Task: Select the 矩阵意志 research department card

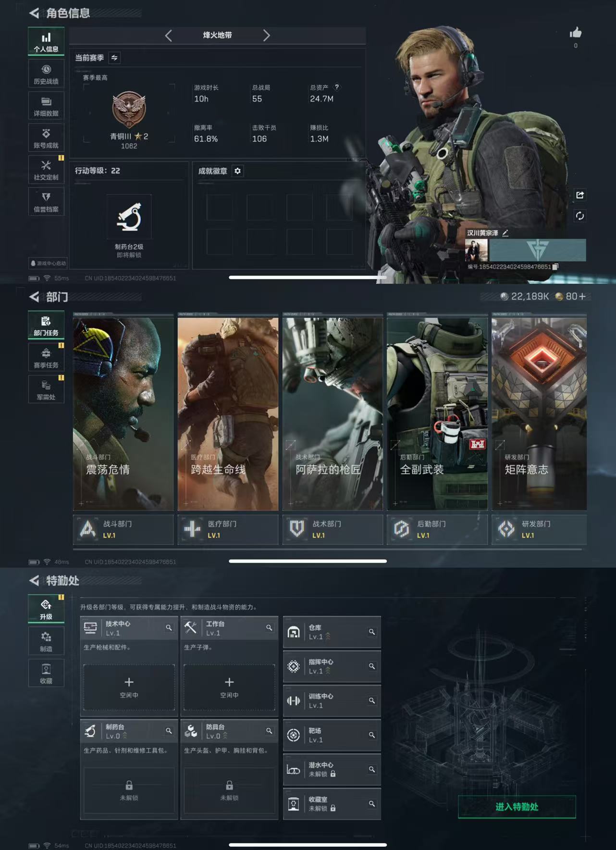Action: pyautogui.click(x=539, y=413)
